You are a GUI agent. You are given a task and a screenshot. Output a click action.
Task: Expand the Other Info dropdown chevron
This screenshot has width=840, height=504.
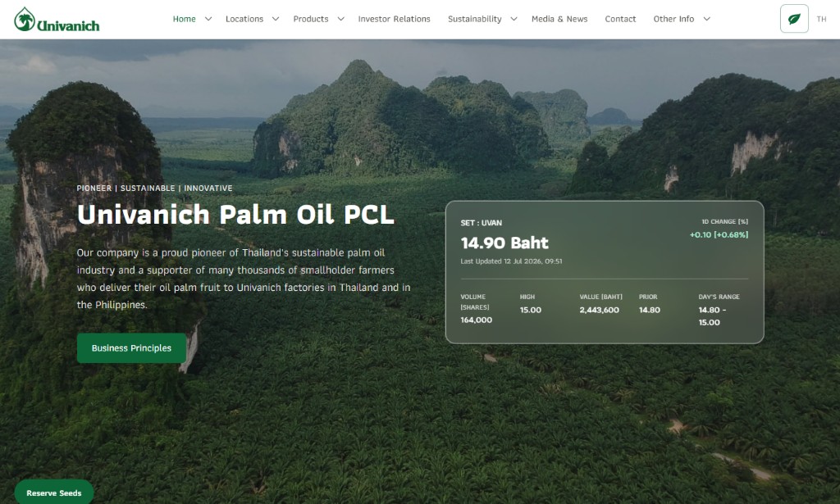706,20
